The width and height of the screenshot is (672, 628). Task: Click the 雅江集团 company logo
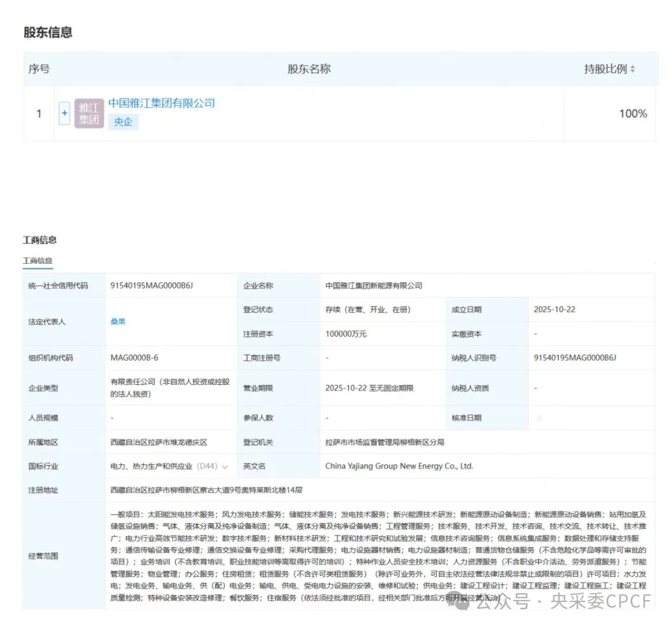pyautogui.click(x=89, y=114)
